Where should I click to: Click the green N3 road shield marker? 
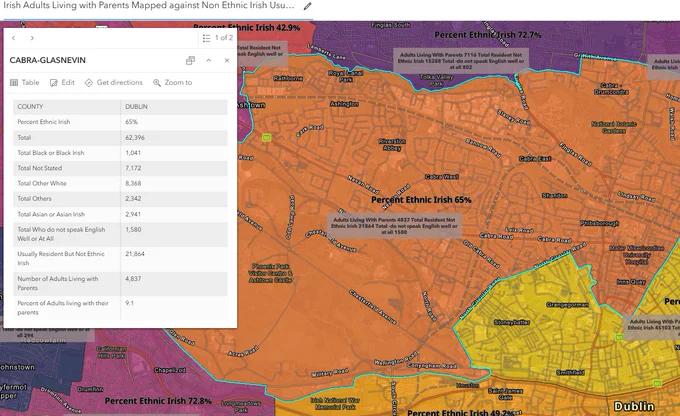tap(267, 138)
